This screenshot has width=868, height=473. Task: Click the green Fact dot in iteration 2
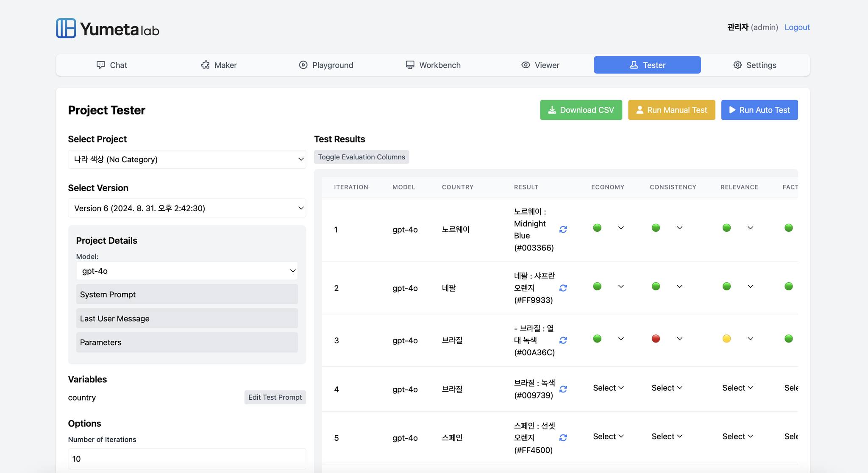[x=788, y=287]
